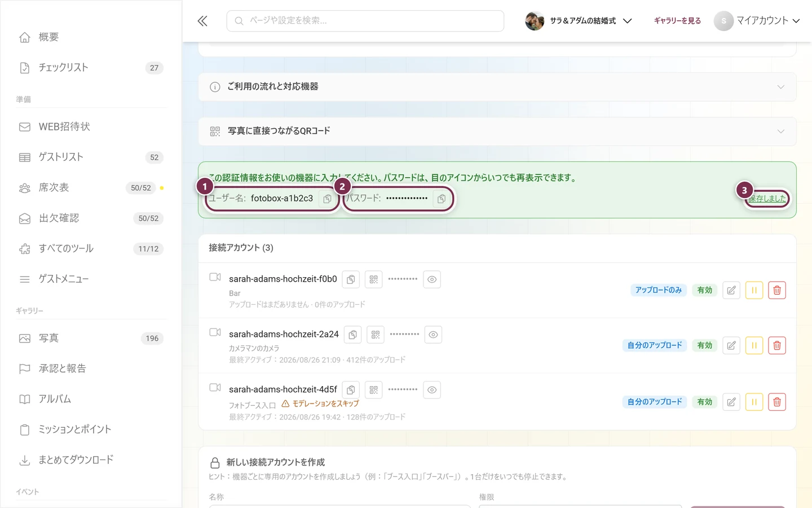The height and width of the screenshot is (508, 812).
Task: Reveal password for sarah-adams-hochzeit-2a24
Action: [433, 335]
